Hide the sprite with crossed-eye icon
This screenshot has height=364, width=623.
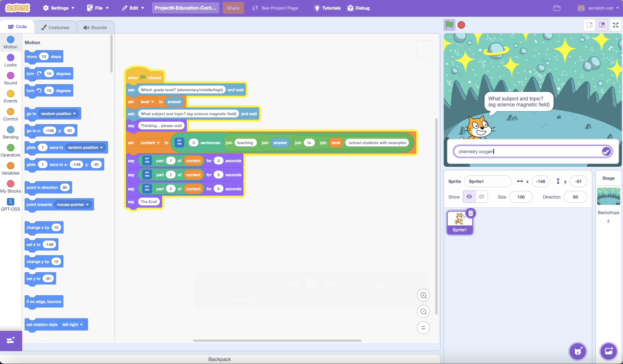point(481,197)
